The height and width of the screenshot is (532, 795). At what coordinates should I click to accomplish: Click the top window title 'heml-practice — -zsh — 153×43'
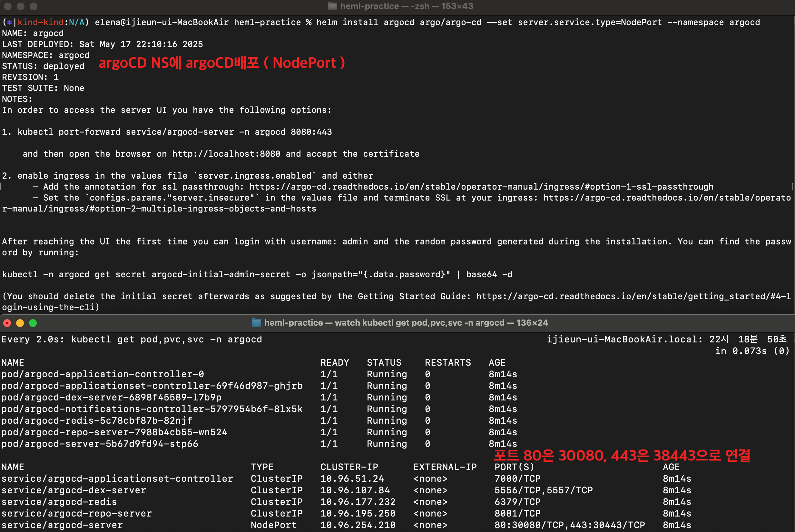click(407, 6)
